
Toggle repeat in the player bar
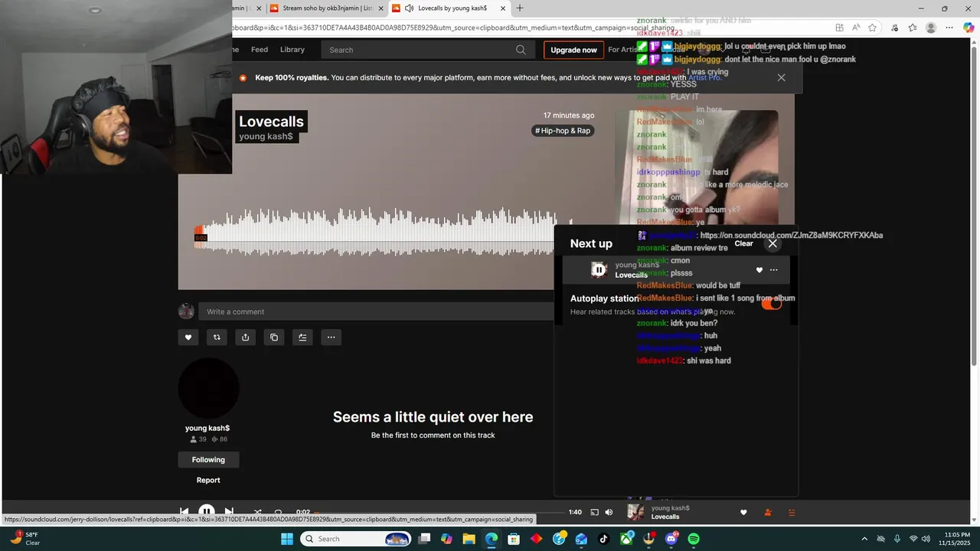(278, 512)
